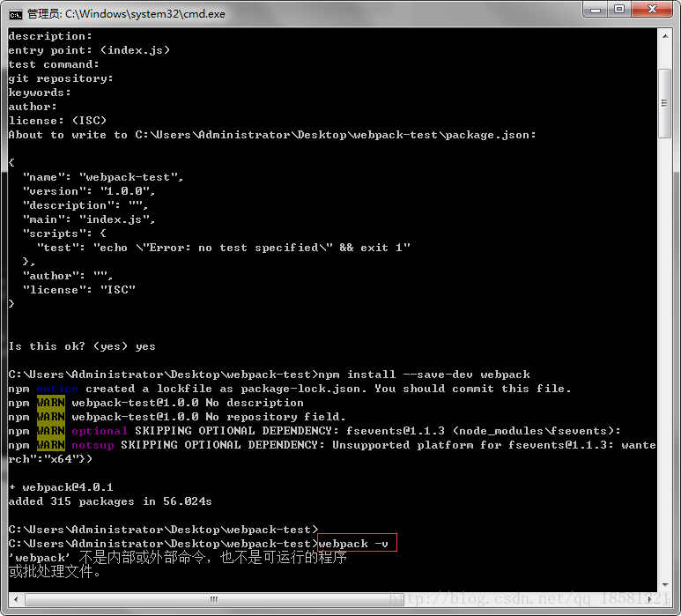Image resolution: width=681 pixels, height=616 pixels.
Task: Click WARN on the 'No description' line
Action: point(51,403)
